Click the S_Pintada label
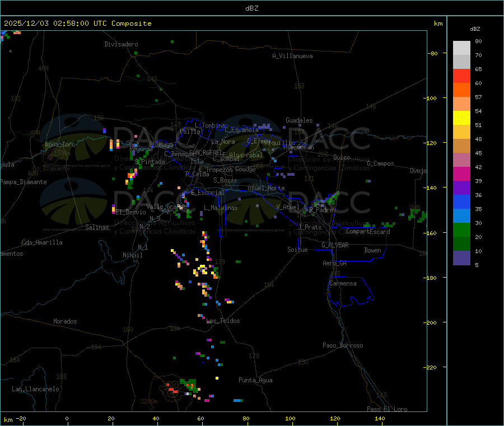 pos(150,162)
